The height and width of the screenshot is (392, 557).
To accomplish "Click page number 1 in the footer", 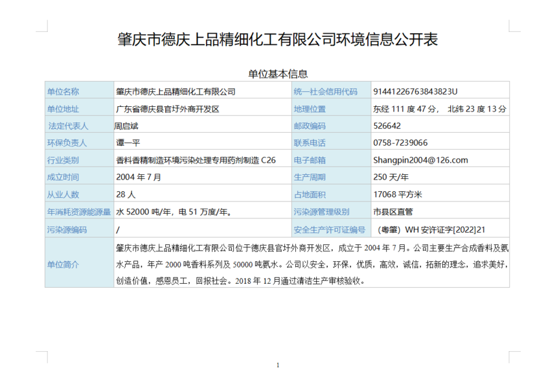I will coord(278,365).
